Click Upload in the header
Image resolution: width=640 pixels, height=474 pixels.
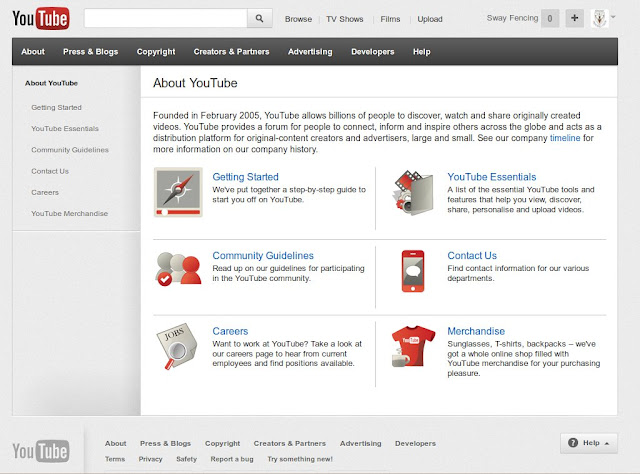coord(430,19)
